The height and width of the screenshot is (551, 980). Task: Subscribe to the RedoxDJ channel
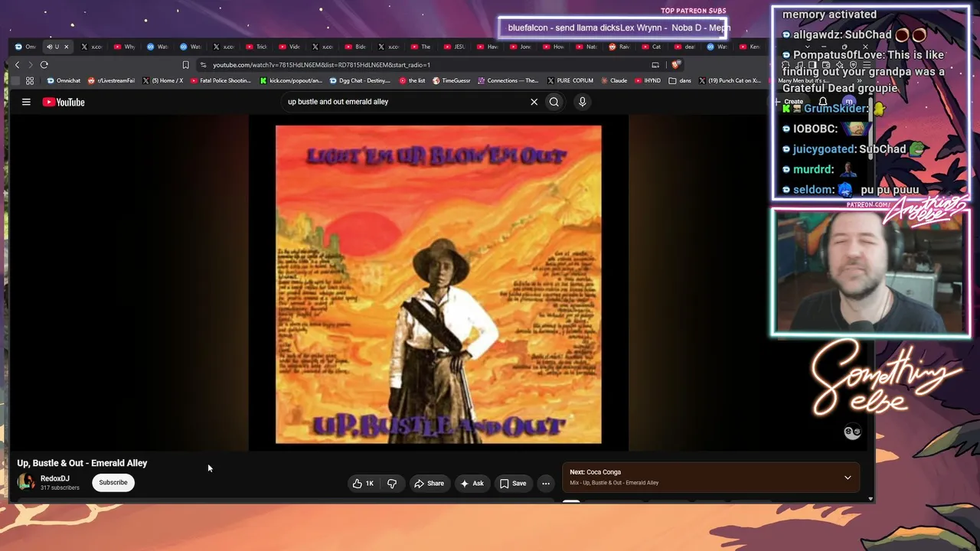(x=113, y=482)
